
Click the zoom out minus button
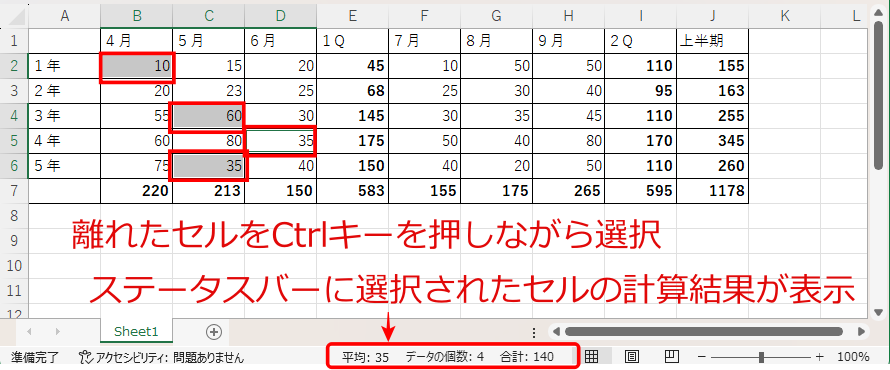click(702, 357)
